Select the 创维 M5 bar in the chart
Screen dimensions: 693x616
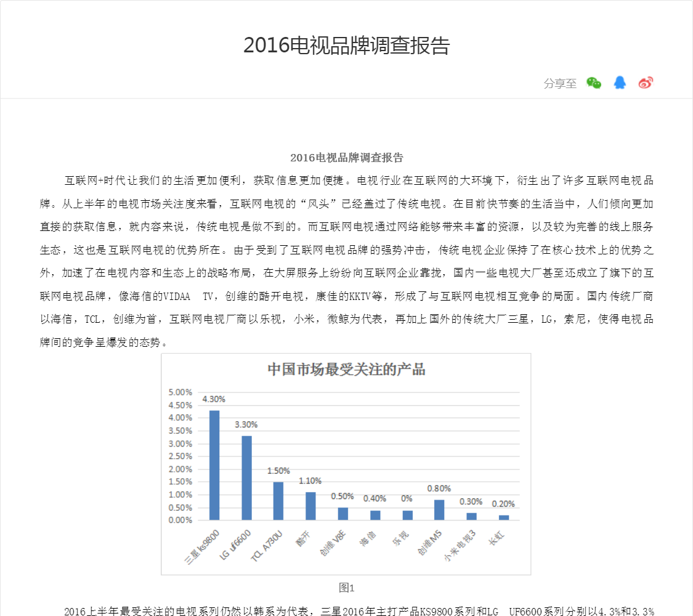click(439, 510)
